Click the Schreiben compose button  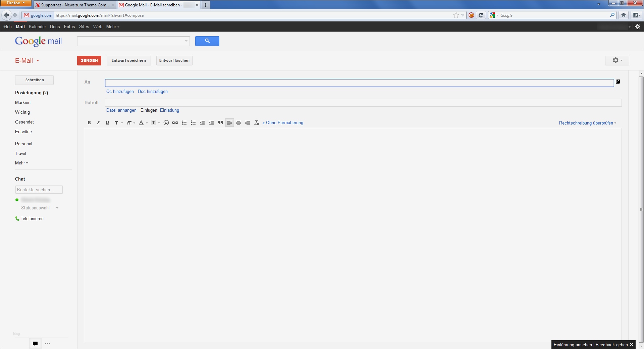click(x=35, y=80)
